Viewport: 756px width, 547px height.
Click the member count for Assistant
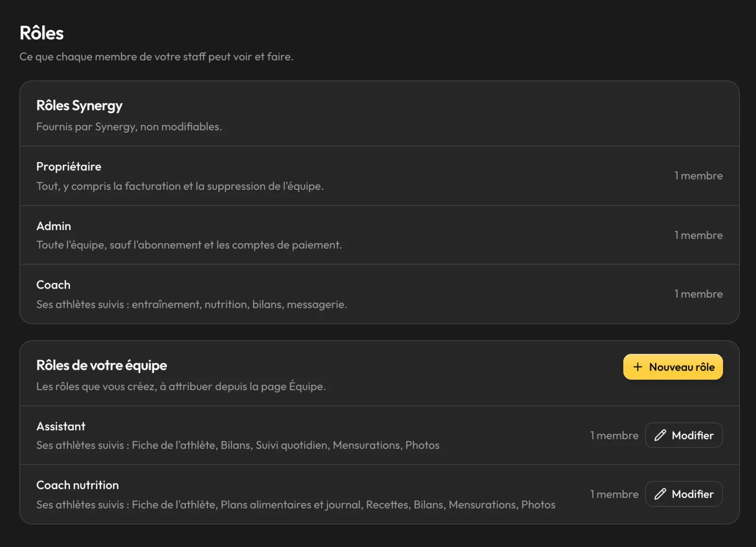click(x=614, y=436)
